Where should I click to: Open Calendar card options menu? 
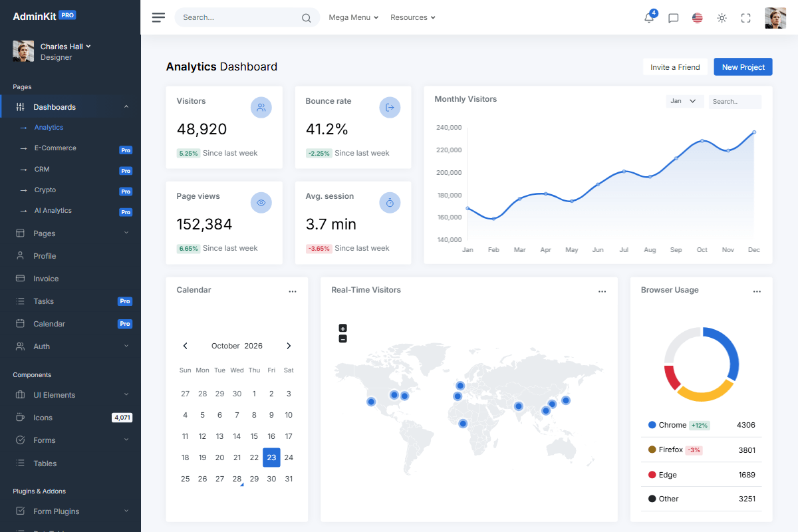coord(293,291)
